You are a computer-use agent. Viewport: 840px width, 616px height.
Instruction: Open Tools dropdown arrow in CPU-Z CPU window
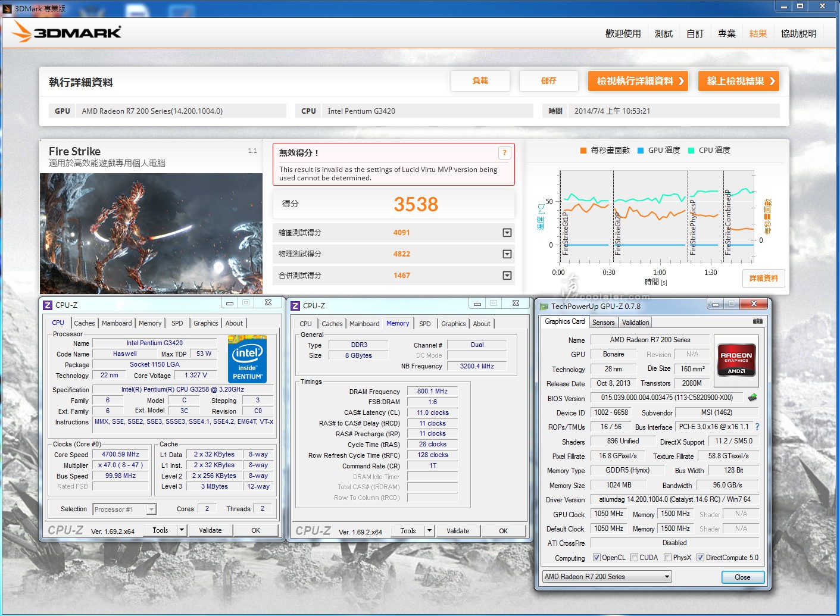[182, 530]
